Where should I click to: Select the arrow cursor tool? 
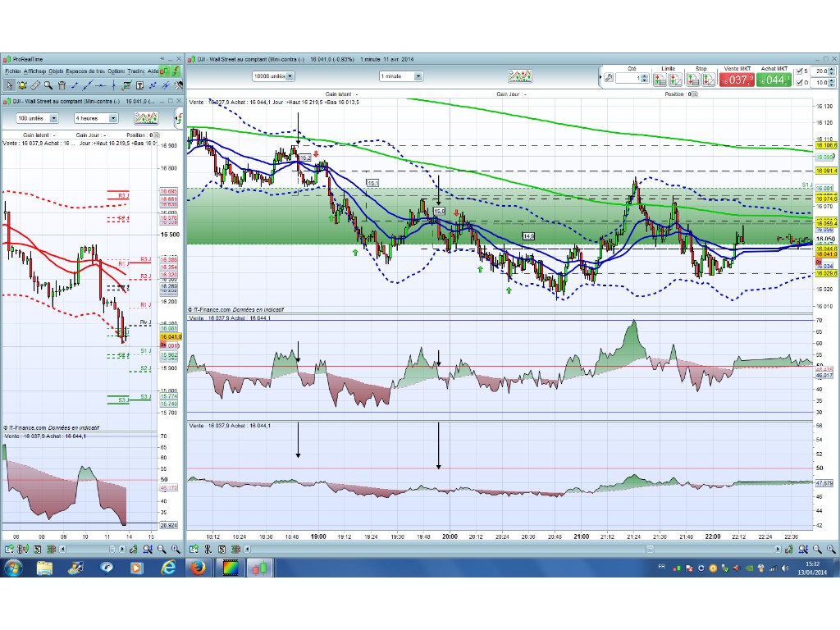tap(10, 85)
